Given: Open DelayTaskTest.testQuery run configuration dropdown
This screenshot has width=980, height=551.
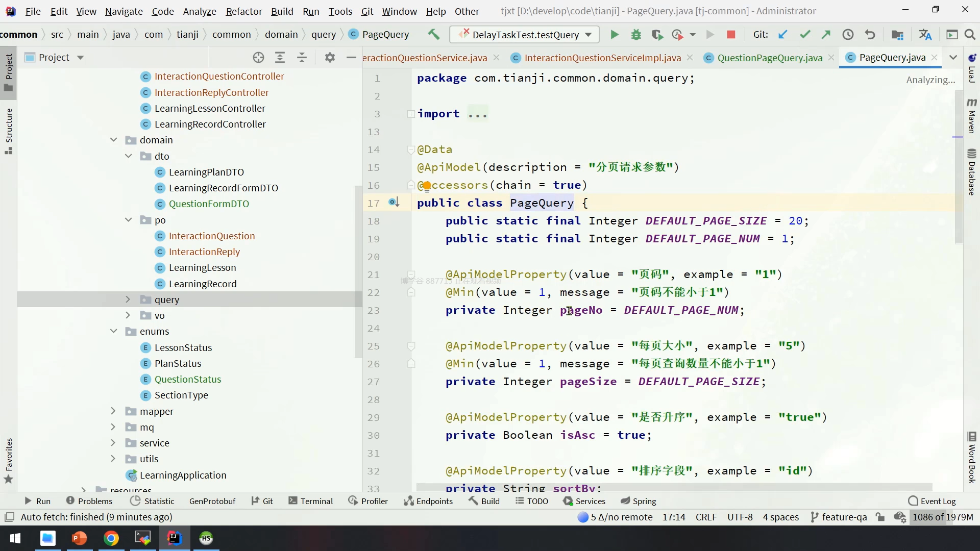Looking at the screenshot, I should pyautogui.click(x=526, y=35).
